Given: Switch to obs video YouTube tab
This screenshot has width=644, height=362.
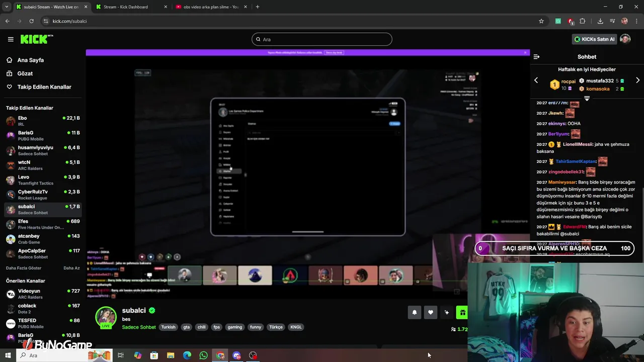Looking at the screenshot, I should 211,7.
